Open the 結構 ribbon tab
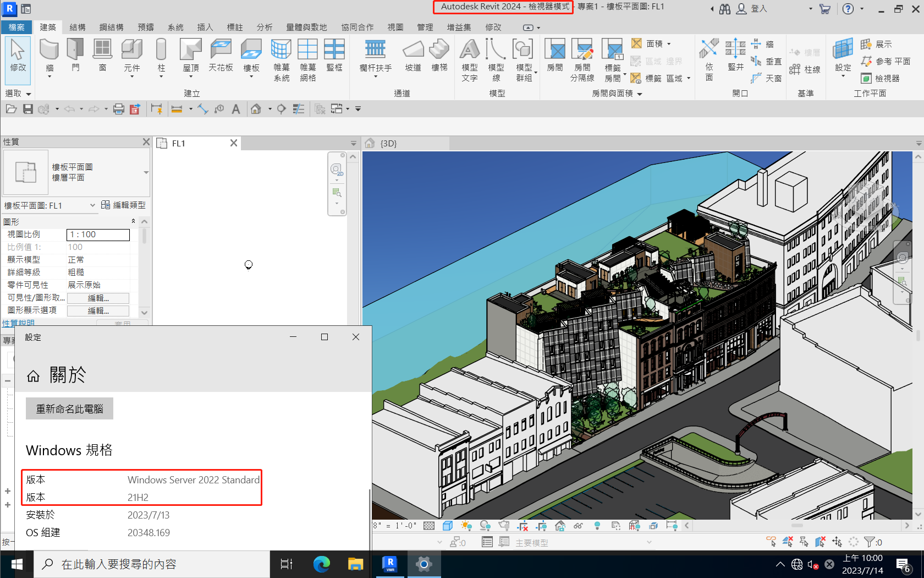Image resolution: width=924 pixels, height=578 pixels. (x=78, y=27)
